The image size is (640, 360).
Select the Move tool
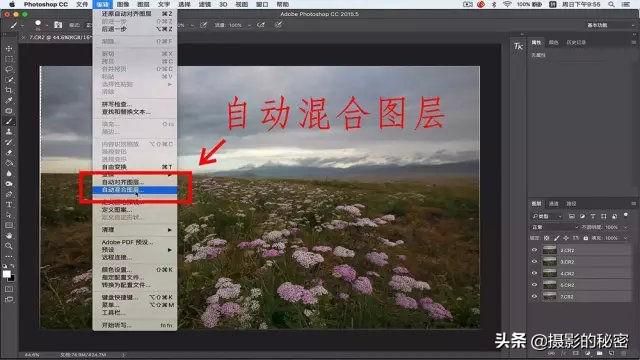coord(9,49)
